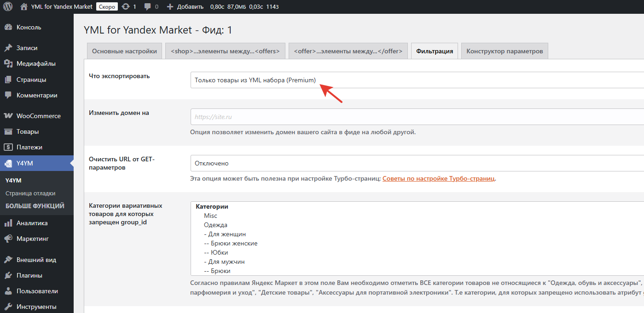Switch to the Основные настройки tab
Screen dimensions: 644x313
tap(124, 51)
